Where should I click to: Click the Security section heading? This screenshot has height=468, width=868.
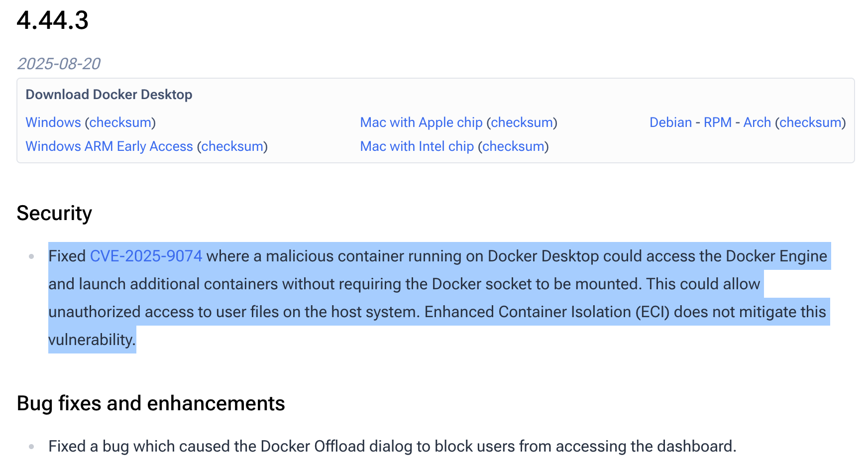tap(54, 213)
